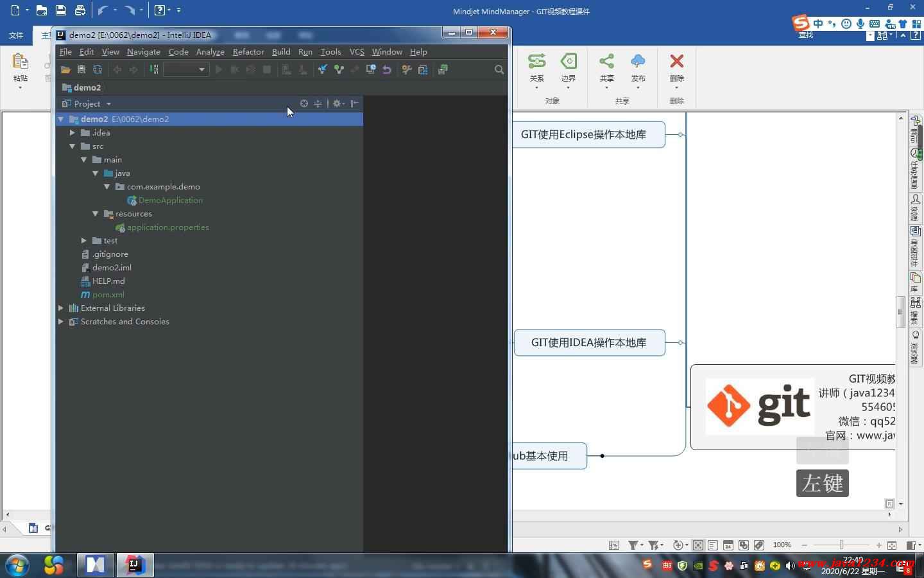Click the Print icon in MindManager quick access
The height and width of the screenshot is (578, 924).
click(80, 10)
